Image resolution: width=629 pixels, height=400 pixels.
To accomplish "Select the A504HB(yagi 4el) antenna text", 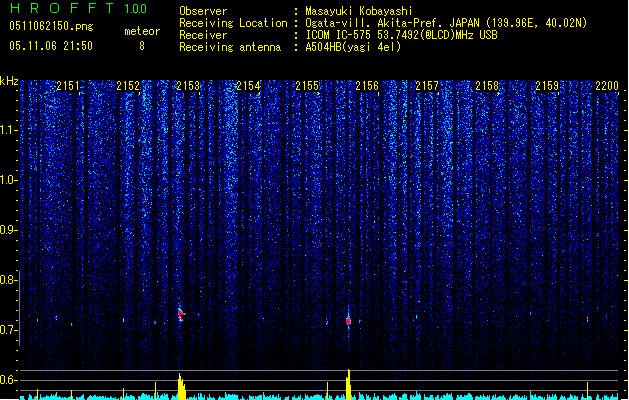I will pos(353,47).
